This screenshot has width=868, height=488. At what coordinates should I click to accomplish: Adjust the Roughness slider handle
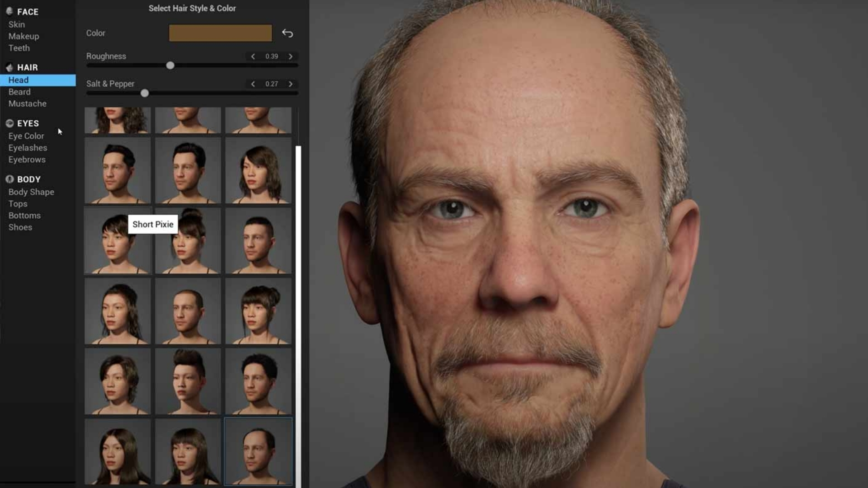(x=170, y=66)
